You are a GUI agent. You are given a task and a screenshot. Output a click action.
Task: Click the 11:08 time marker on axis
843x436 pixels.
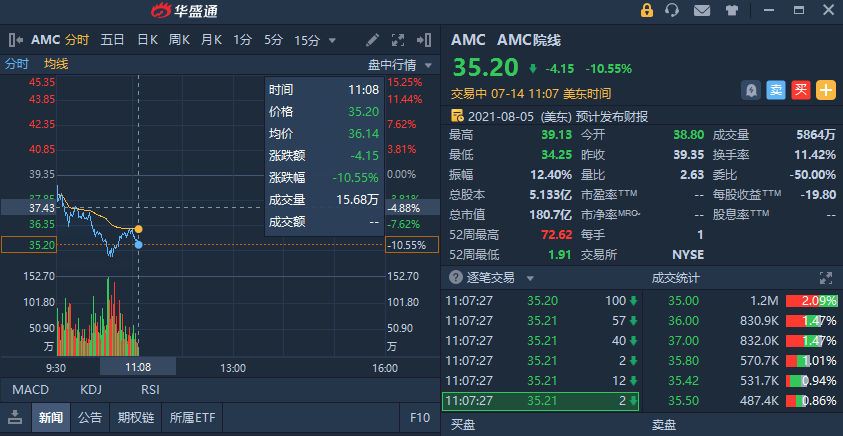tap(138, 367)
